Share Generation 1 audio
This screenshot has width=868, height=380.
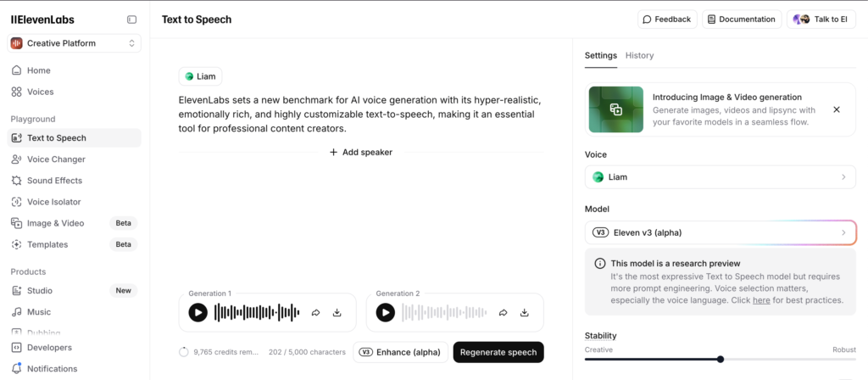(x=315, y=312)
